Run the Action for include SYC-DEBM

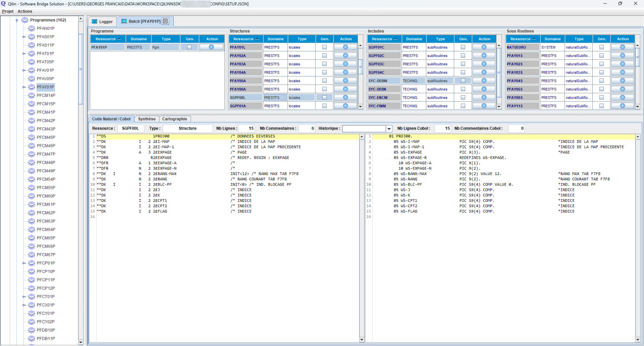click(484, 80)
